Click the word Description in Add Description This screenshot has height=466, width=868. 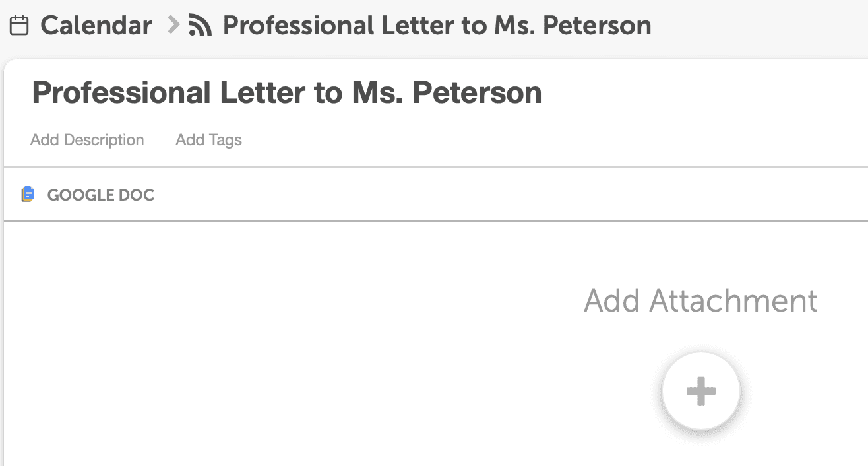coord(104,140)
